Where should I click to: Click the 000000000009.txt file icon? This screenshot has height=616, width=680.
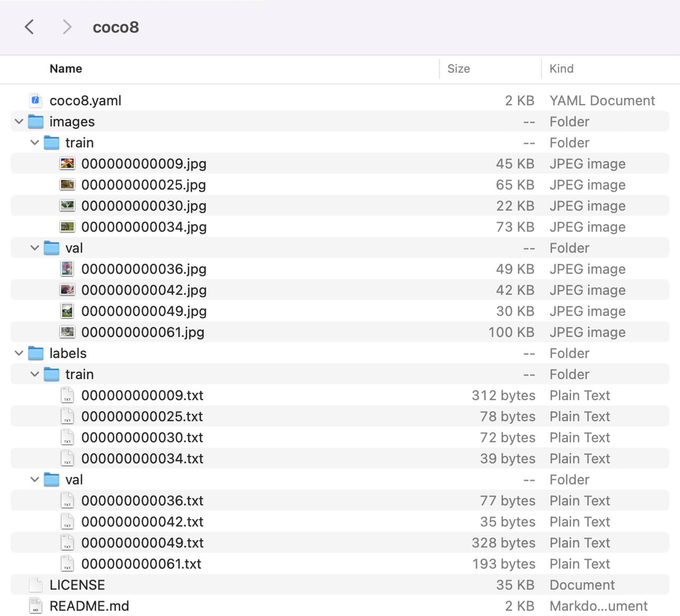tap(67, 395)
